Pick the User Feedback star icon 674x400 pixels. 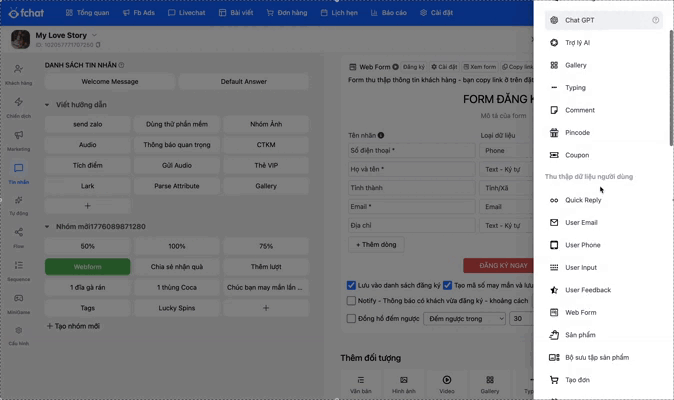click(x=554, y=290)
